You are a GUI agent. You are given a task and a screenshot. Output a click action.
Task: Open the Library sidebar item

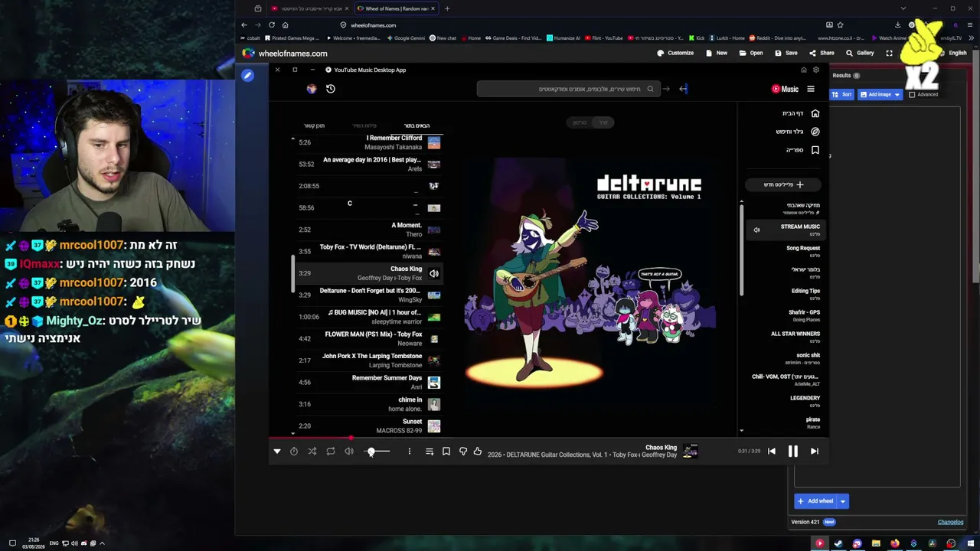coord(802,150)
